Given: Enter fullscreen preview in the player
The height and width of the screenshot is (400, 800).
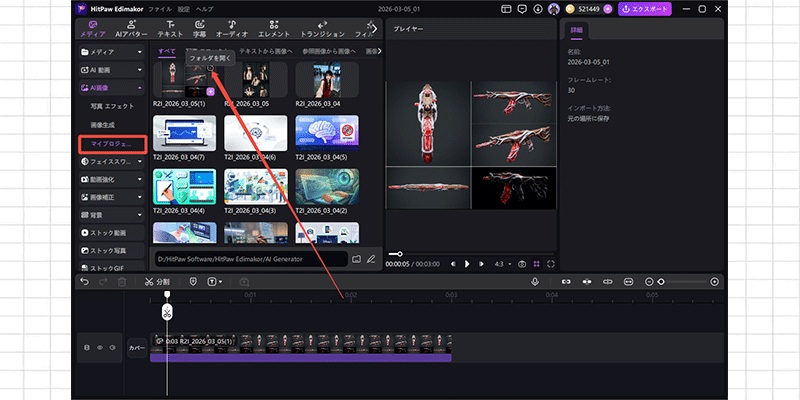Looking at the screenshot, I should (x=551, y=264).
